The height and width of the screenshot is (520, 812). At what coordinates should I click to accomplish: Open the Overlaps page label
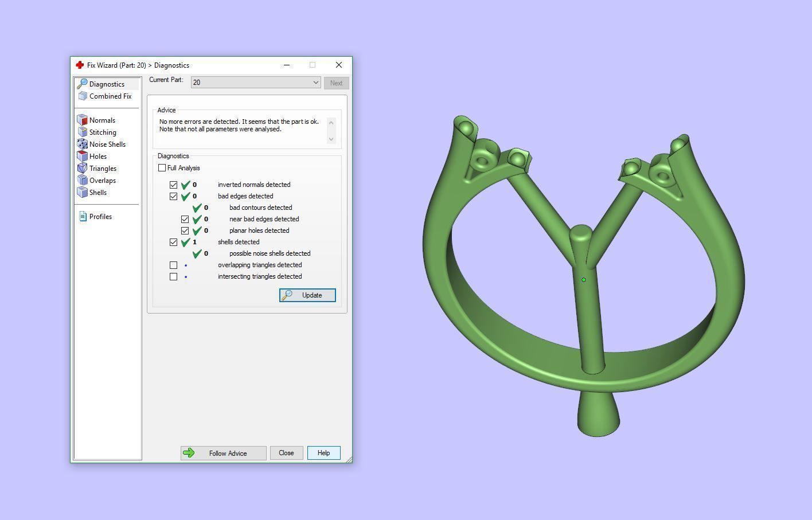pyautogui.click(x=103, y=181)
